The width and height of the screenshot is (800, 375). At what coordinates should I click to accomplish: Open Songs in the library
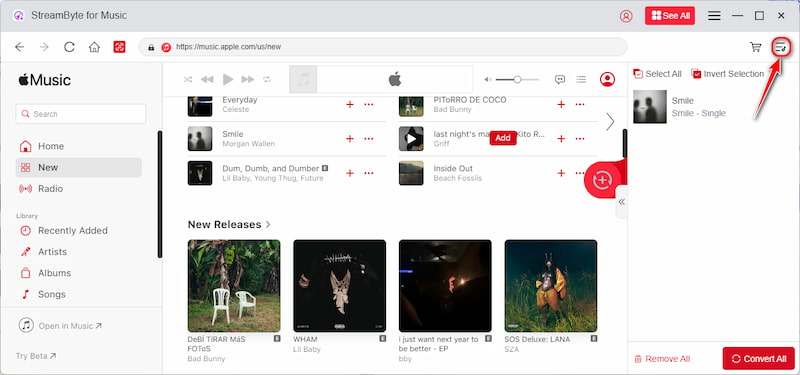79,294
